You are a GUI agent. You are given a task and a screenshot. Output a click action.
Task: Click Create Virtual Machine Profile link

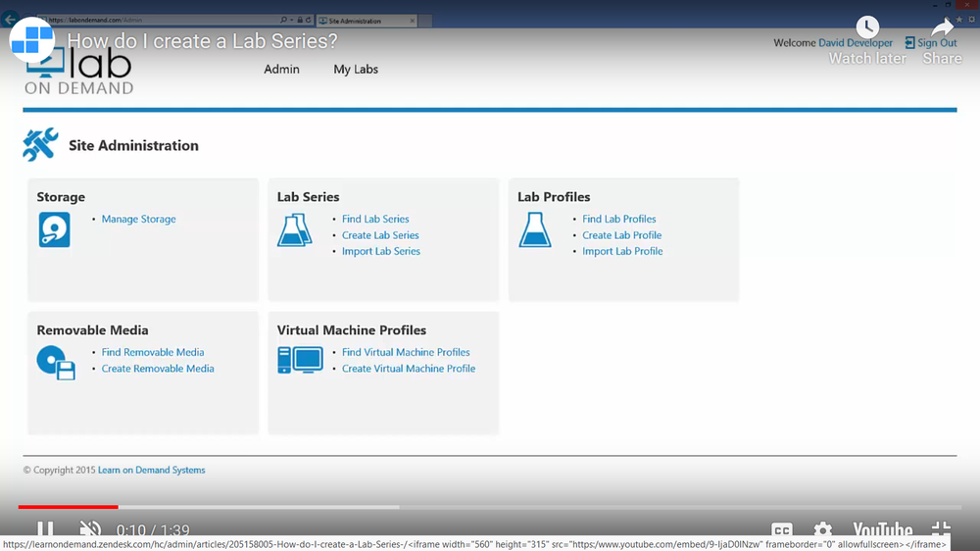tap(408, 369)
